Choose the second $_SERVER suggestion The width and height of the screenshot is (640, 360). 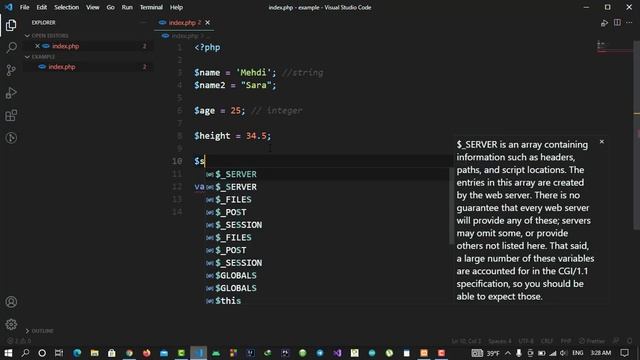click(236, 187)
